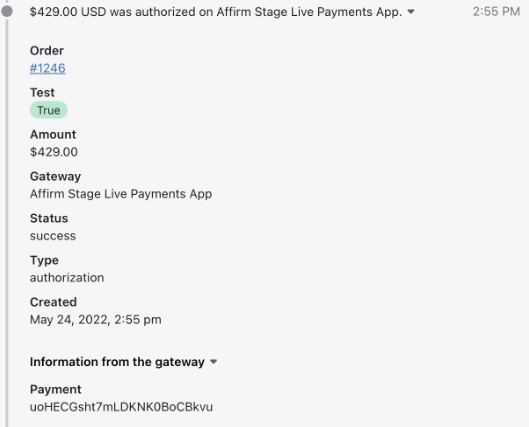Click the Affirm Stage Live Payments App gateway value
The height and width of the screenshot is (427, 529).
[x=121, y=194]
